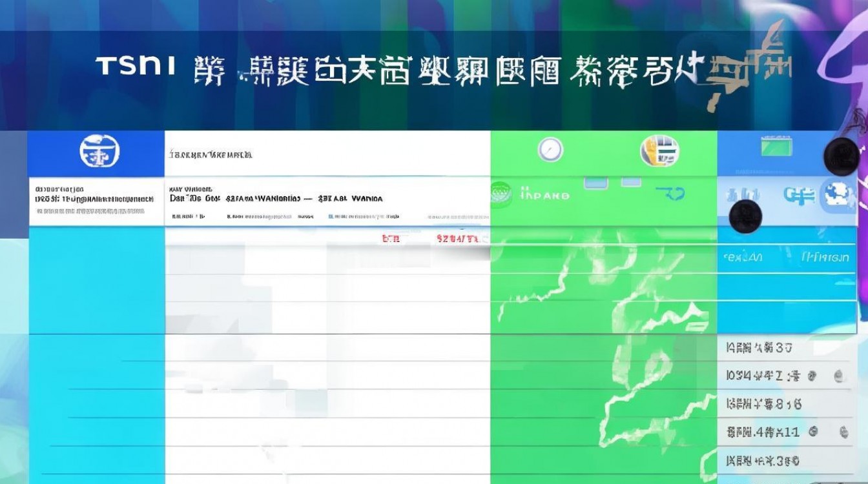
Task: Click the green rectangle icon in blue panel
Action: click(x=777, y=147)
